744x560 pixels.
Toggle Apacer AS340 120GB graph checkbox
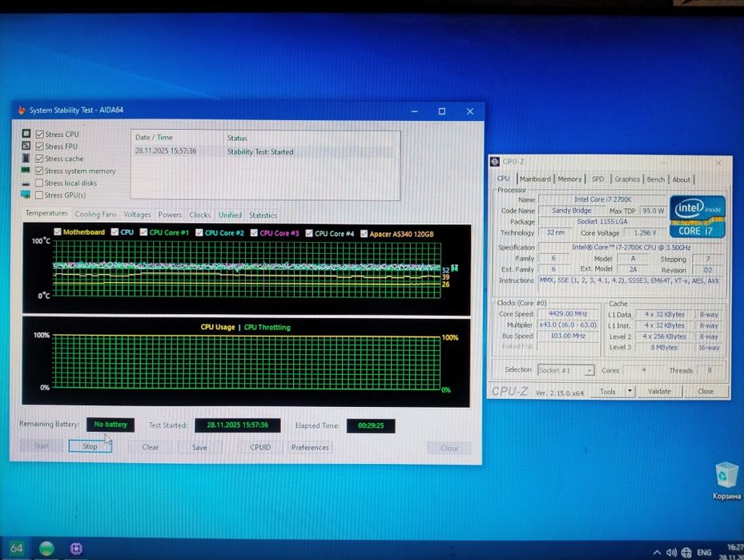364,233
